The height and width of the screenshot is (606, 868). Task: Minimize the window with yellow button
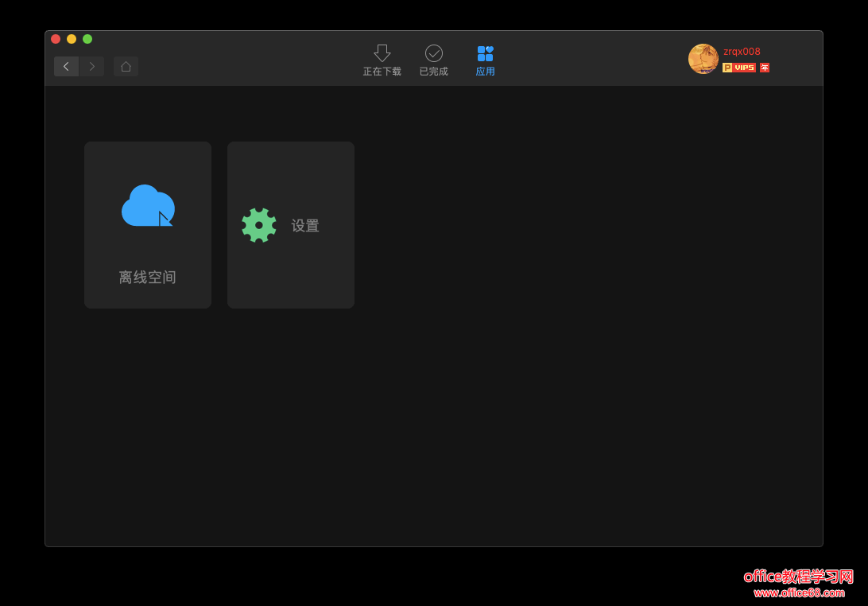click(x=72, y=39)
